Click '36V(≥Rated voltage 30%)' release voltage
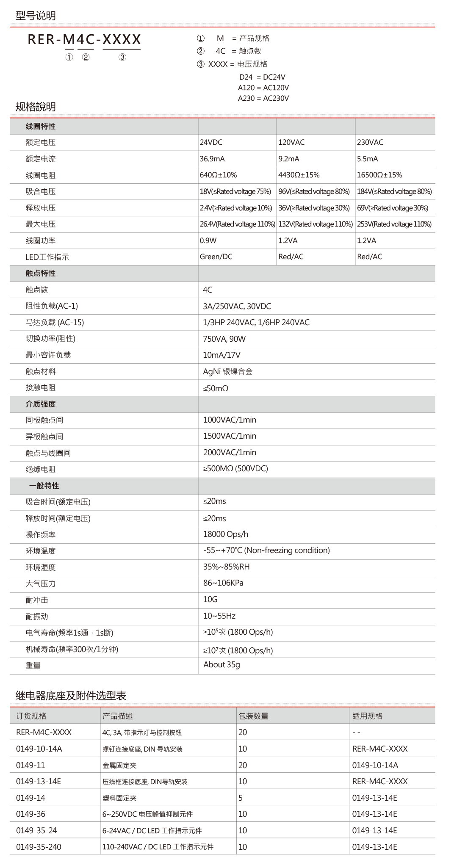Screen dimensions: 465x868 pos(314,208)
